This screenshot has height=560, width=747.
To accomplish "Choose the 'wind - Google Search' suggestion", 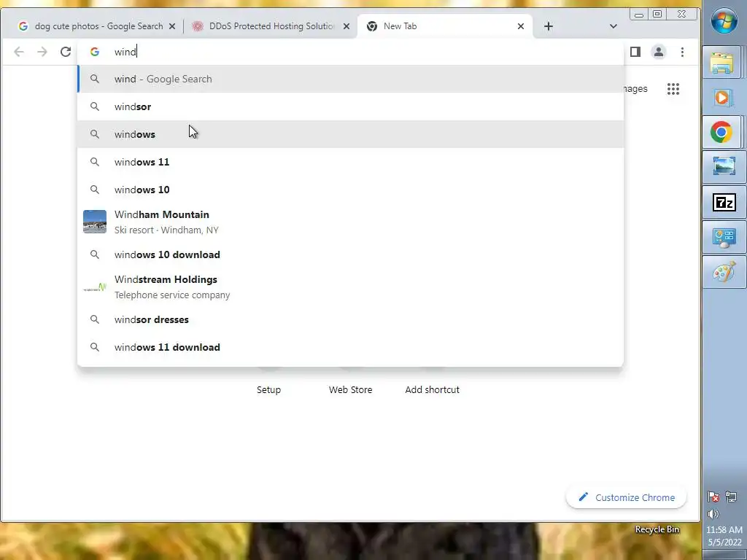I will (350, 79).
